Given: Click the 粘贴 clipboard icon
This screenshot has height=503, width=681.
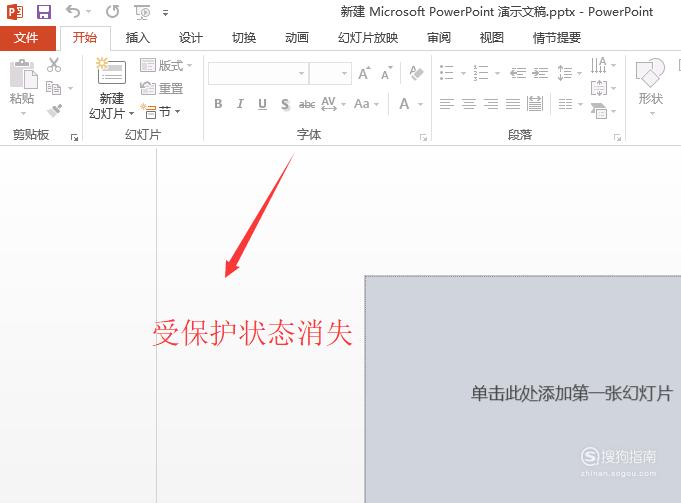Looking at the screenshot, I should [x=23, y=73].
